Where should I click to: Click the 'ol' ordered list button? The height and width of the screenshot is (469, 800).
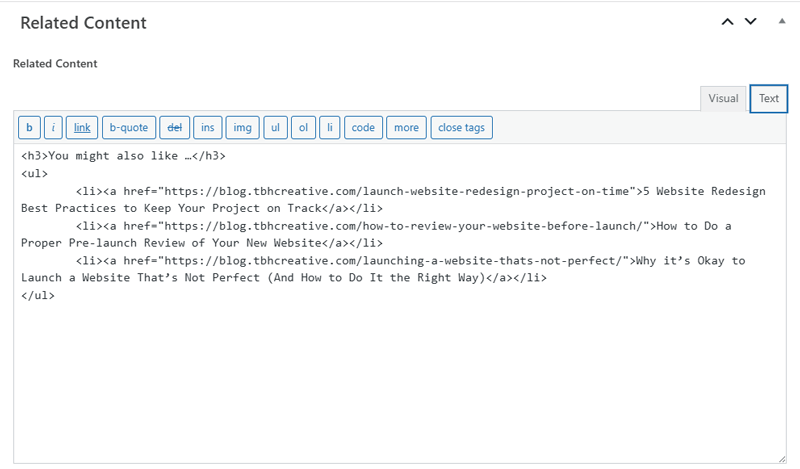coord(303,128)
